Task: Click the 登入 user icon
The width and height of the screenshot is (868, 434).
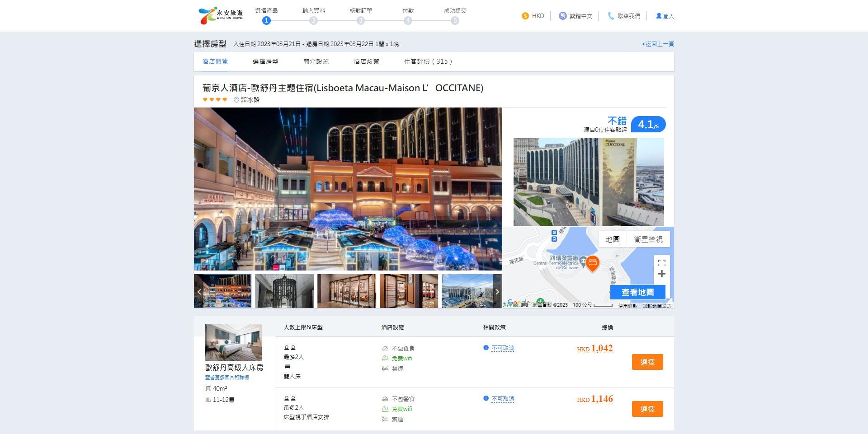Action: click(x=659, y=15)
